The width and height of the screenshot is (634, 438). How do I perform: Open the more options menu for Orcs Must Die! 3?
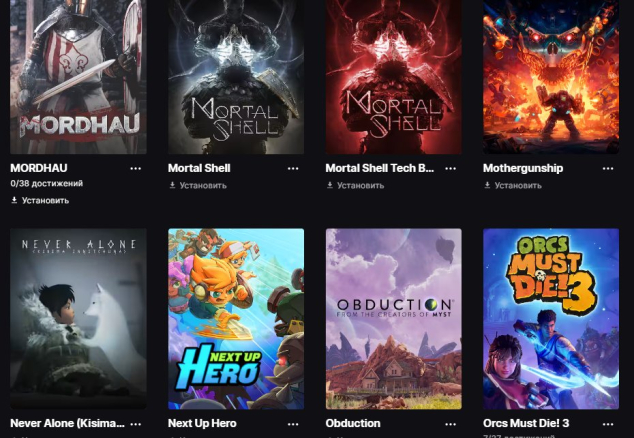[608, 424]
